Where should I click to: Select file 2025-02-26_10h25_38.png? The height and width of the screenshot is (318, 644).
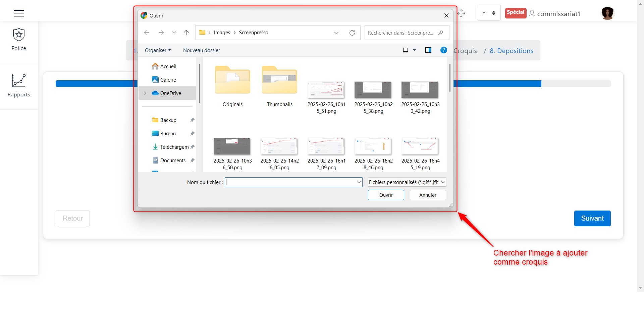click(x=373, y=97)
